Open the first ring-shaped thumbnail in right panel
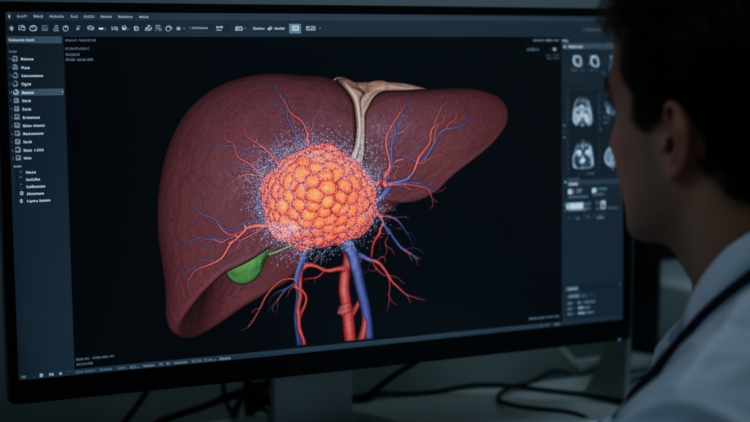750x422 pixels. click(x=577, y=61)
